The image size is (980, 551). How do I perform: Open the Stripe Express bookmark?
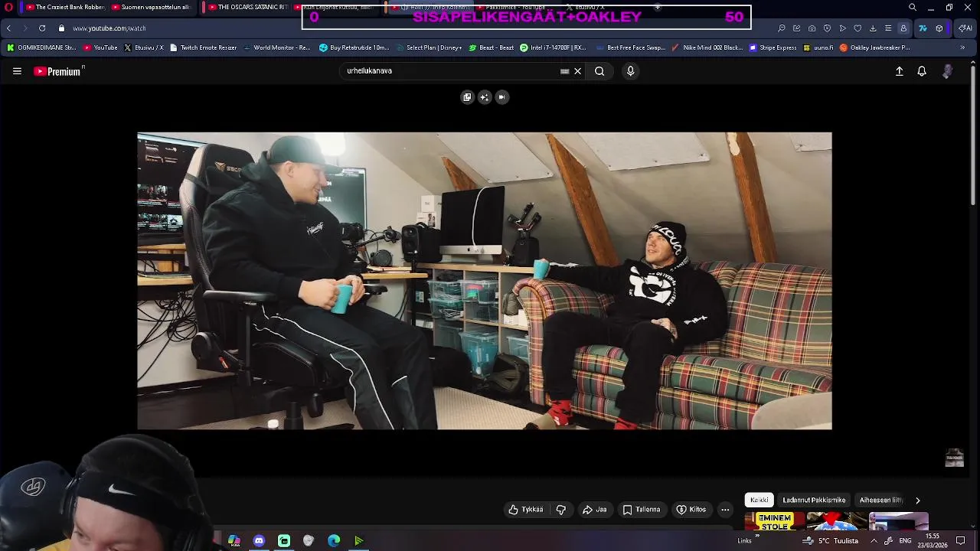[773, 47]
